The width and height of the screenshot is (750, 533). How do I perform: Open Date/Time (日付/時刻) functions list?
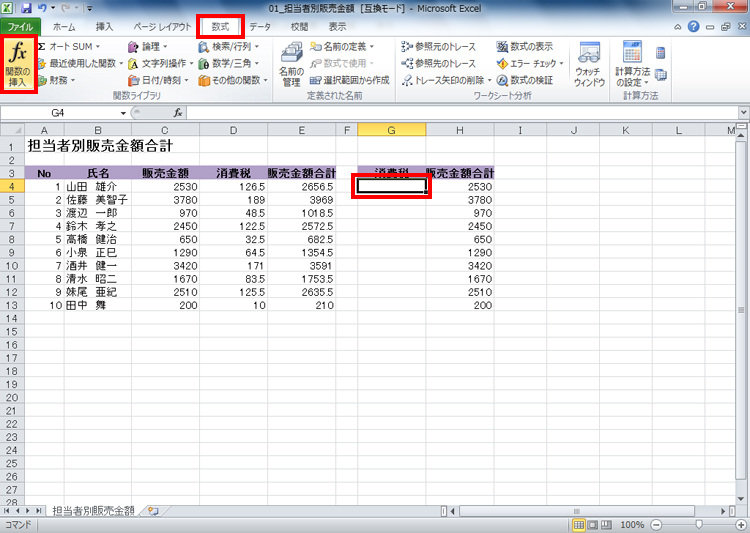158,80
